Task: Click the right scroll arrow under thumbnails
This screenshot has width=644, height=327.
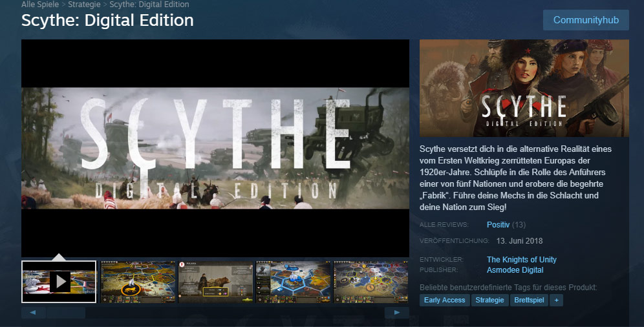Action: [397, 313]
